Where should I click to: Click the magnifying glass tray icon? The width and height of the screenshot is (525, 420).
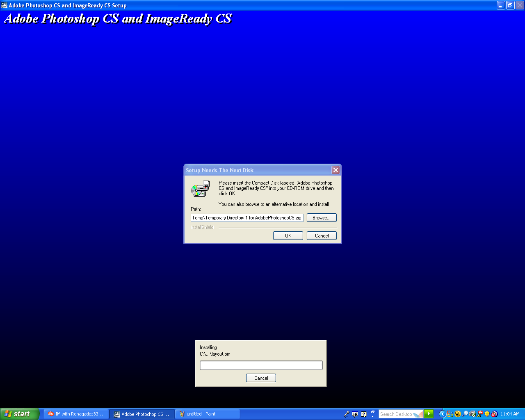tap(465, 414)
